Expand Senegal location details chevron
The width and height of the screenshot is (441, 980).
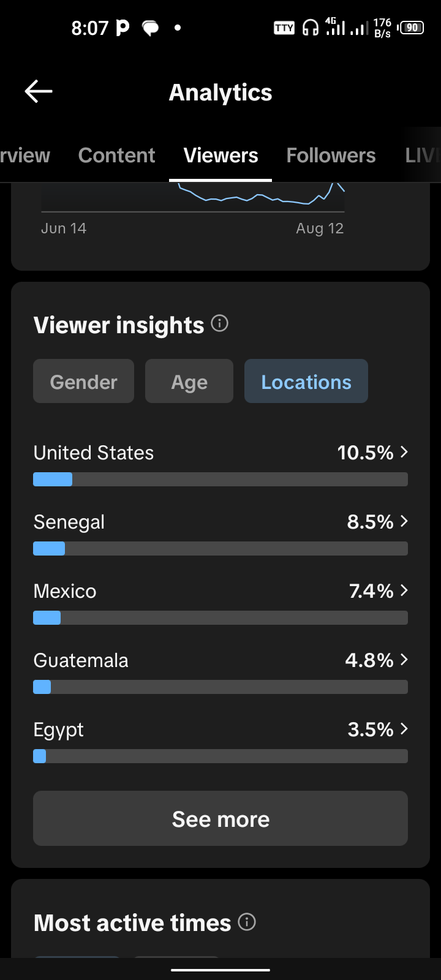coord(404,521)
